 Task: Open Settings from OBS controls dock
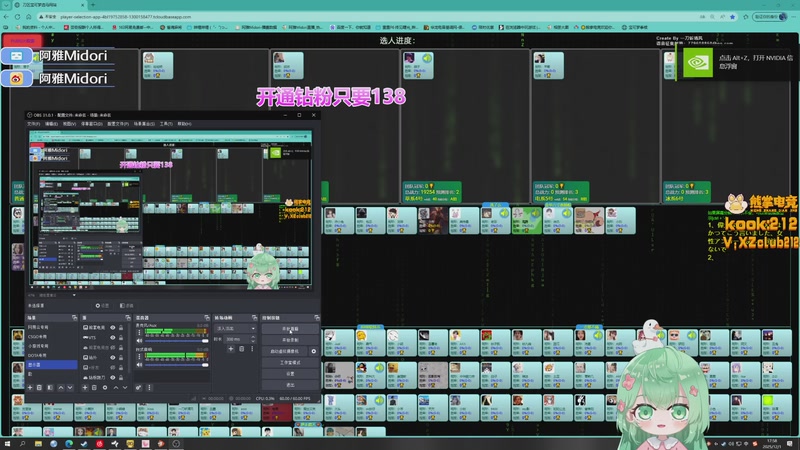(290, 374)
